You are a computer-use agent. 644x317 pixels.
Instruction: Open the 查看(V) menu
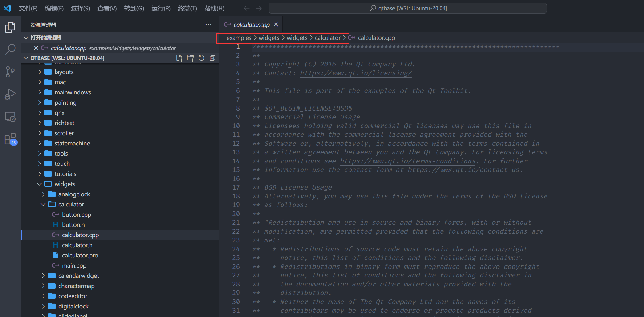[107, 8]
